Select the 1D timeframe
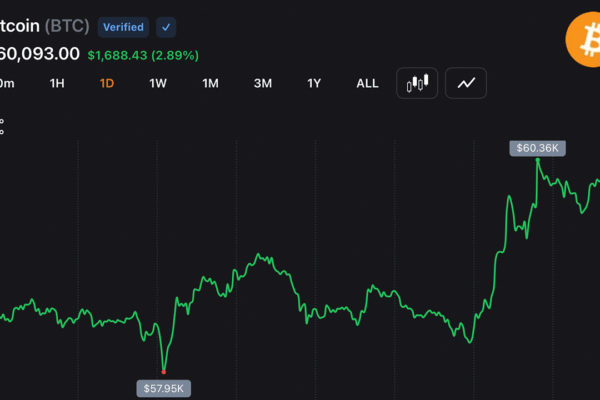 click(x=107, y=83)
